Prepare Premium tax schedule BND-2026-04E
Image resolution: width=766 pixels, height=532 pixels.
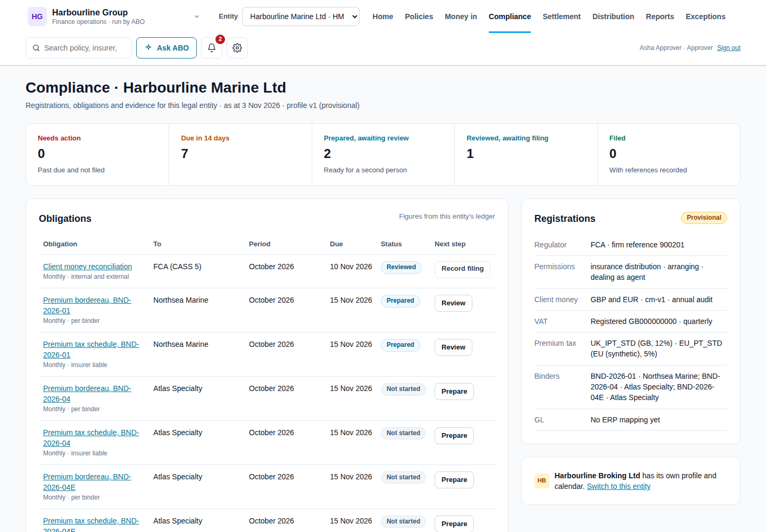tap(454, 523)
